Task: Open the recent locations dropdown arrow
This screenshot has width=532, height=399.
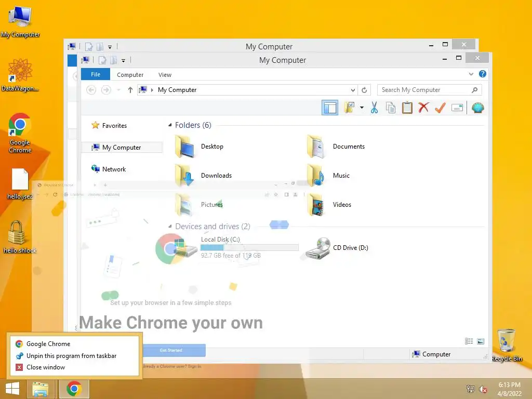Action: (x=118, y=90)
